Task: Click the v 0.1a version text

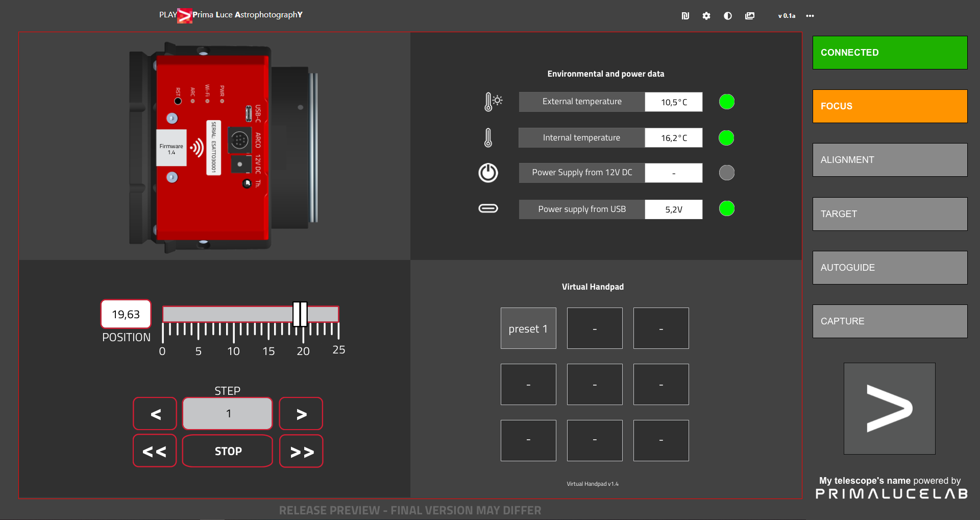Action: point(787,16)
